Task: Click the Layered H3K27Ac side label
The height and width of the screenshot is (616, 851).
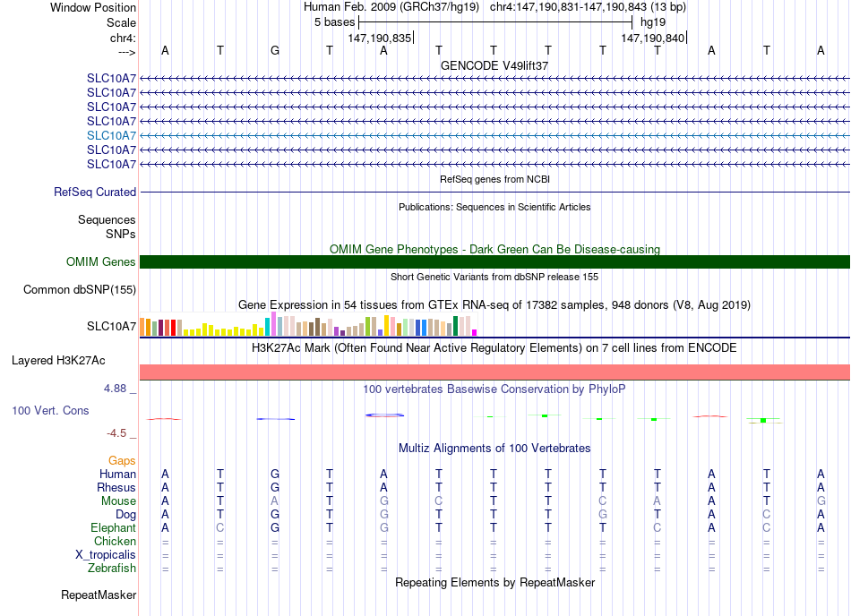Action: pos(58,361)
